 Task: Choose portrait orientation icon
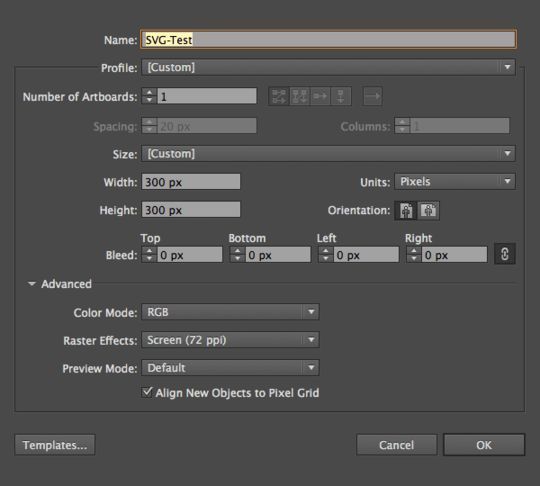pos(406,210)
